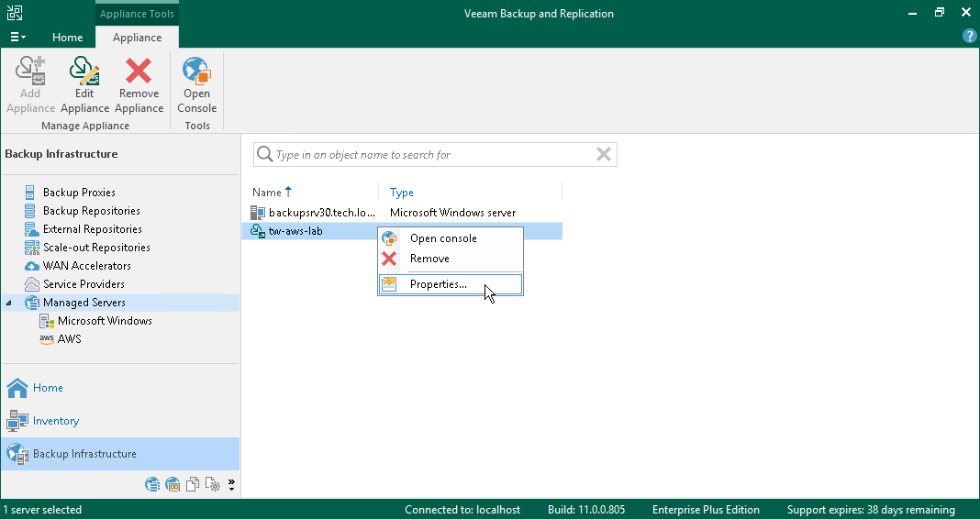Open the main hamburger menu dropdown
Image resolution: width=980 pixels, height=519 pixels.
(17, 38)
